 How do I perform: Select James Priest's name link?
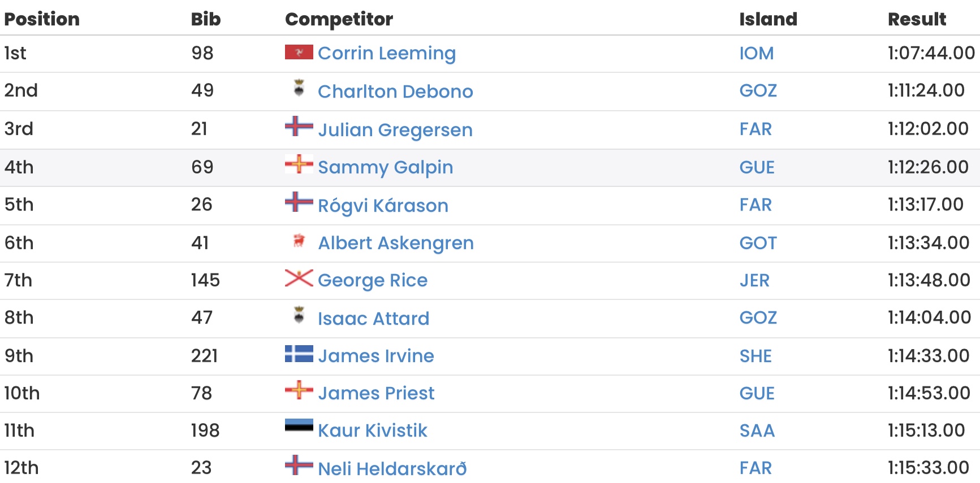376,393
